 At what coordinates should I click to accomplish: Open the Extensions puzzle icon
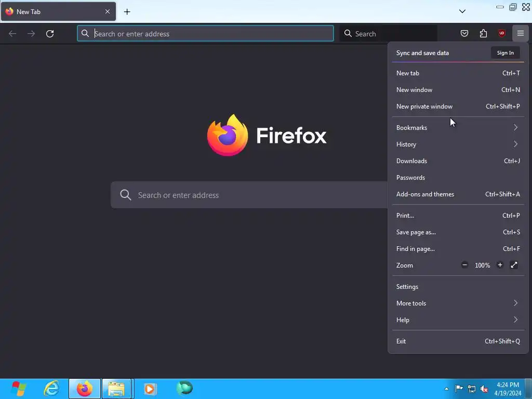pos(483,33)
